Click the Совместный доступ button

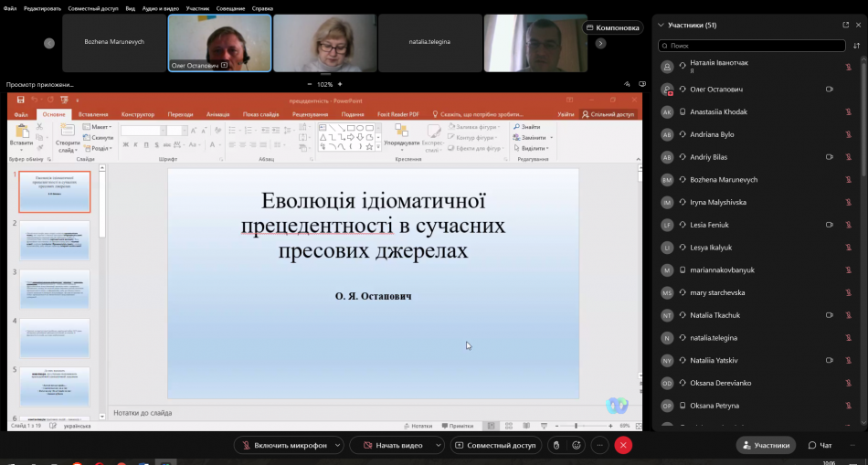pos(494,445)
